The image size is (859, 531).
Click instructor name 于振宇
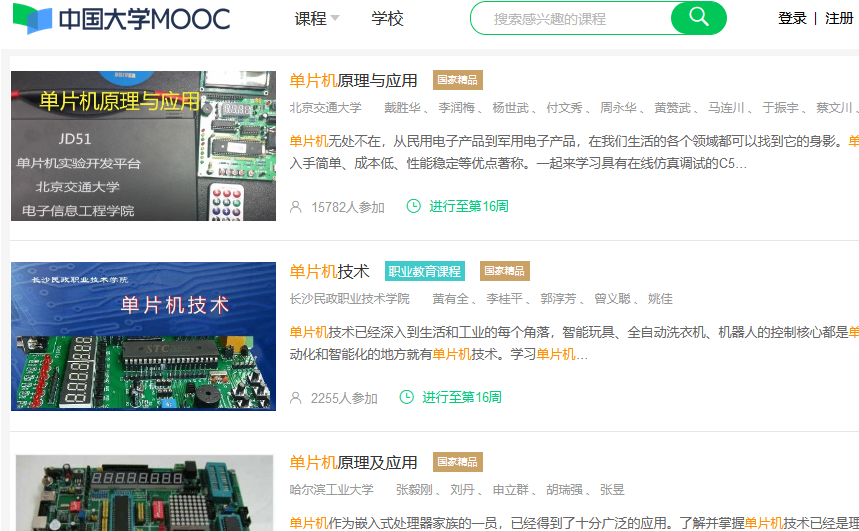780,108
